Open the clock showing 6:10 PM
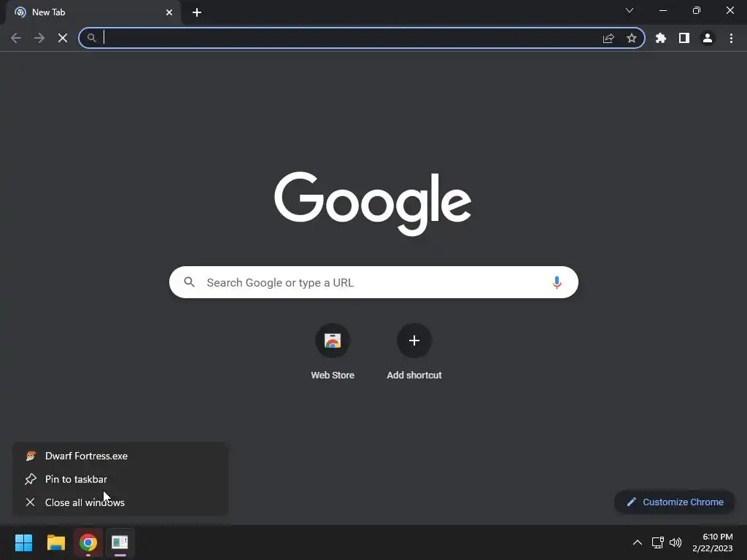 pyautogui.click(x=712, y=542)
